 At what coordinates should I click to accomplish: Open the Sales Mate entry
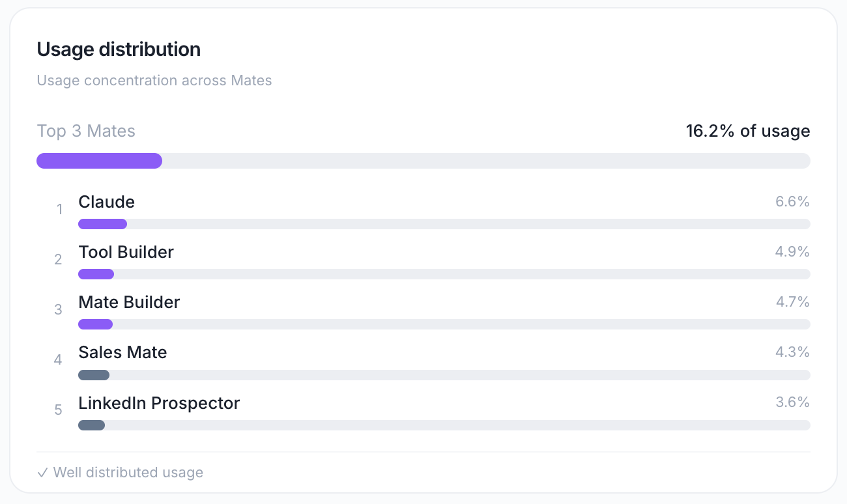click(122, 352)
